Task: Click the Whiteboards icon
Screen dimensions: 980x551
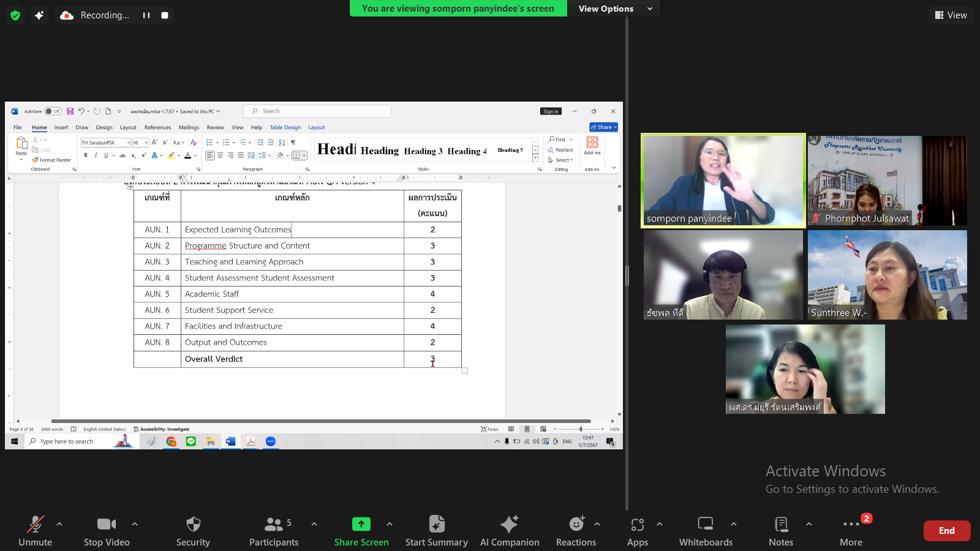Action: (x=706, y=525)
